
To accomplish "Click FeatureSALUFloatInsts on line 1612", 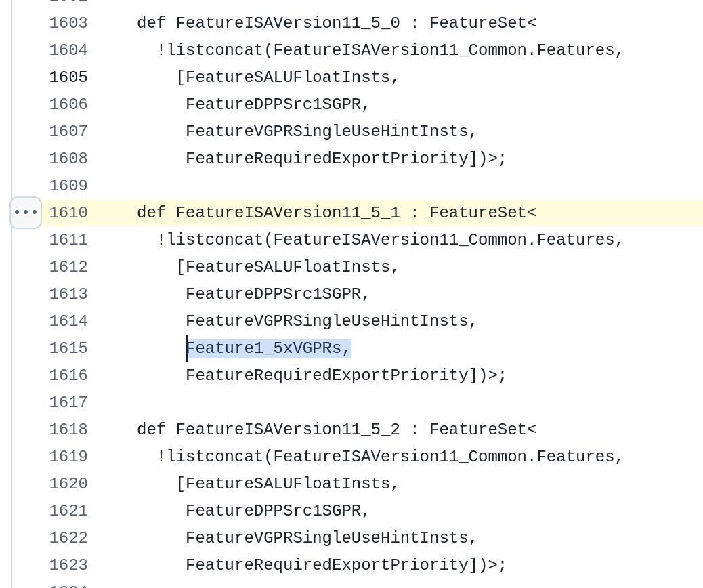I will pos(289,267).
